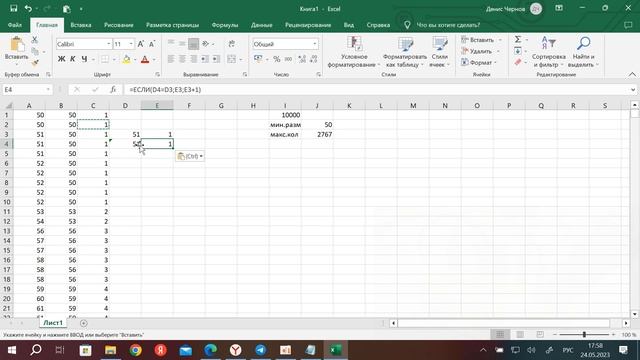This screenshot has height=360, width=640.
Task: Toggle bold (Ж) formatting
Action: (61, 59)
